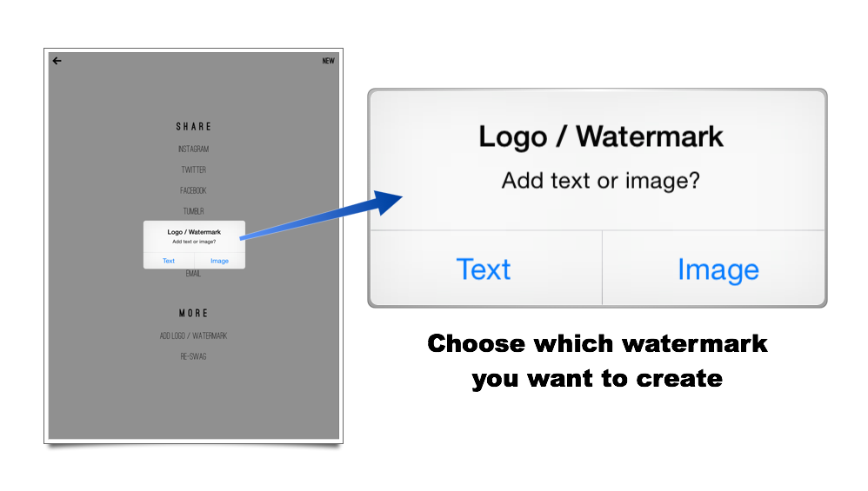Click the large 'Add text or image?' prompt

pyautogui.click(x=600, y=181)
